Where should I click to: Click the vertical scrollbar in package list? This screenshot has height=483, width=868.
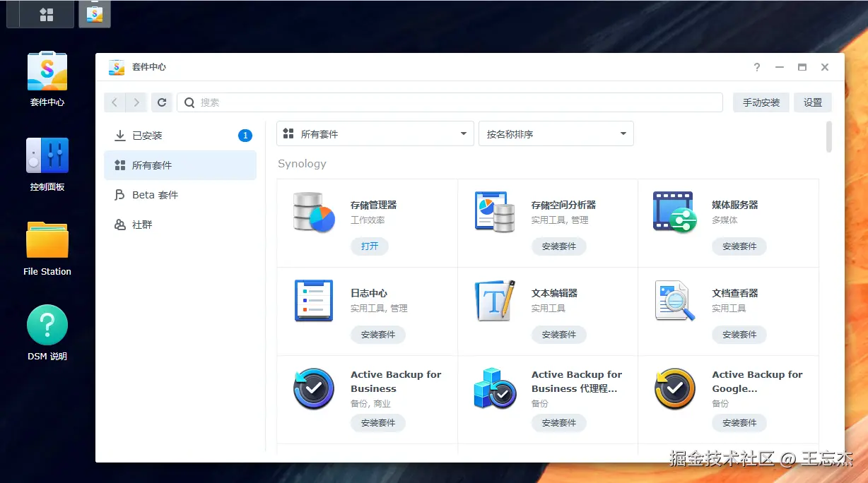(x=828, y=136)
